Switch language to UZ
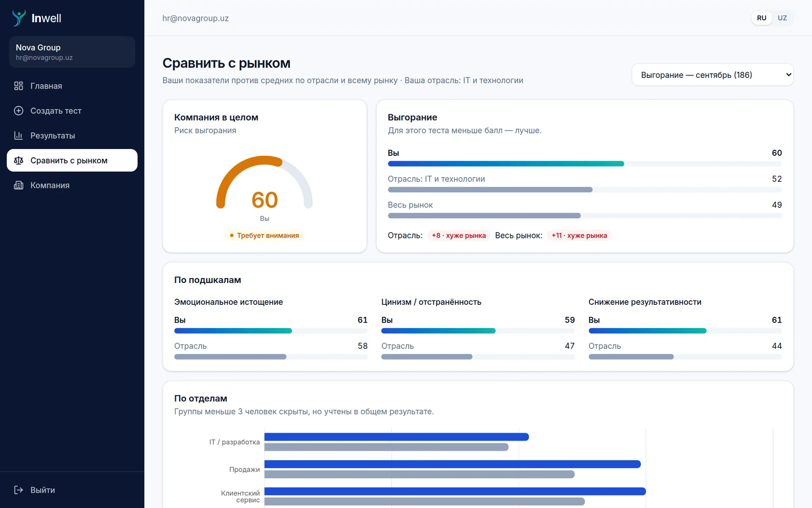Image resolution: width=812 pixels, height=508 pixels. 782,18
